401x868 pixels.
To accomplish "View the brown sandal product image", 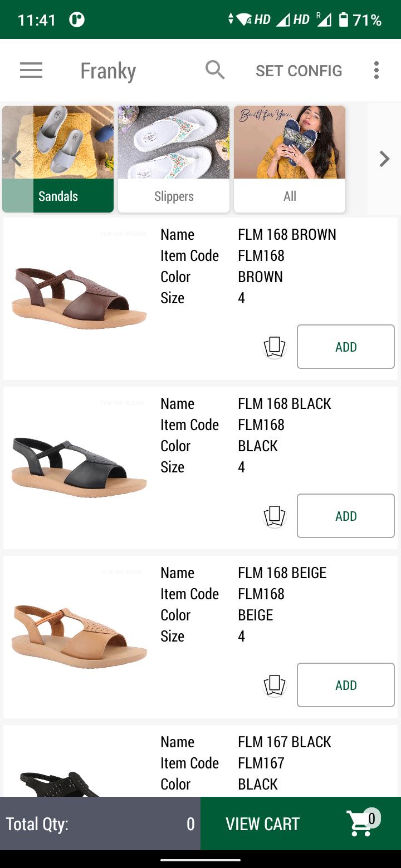I will click(79, 298).
